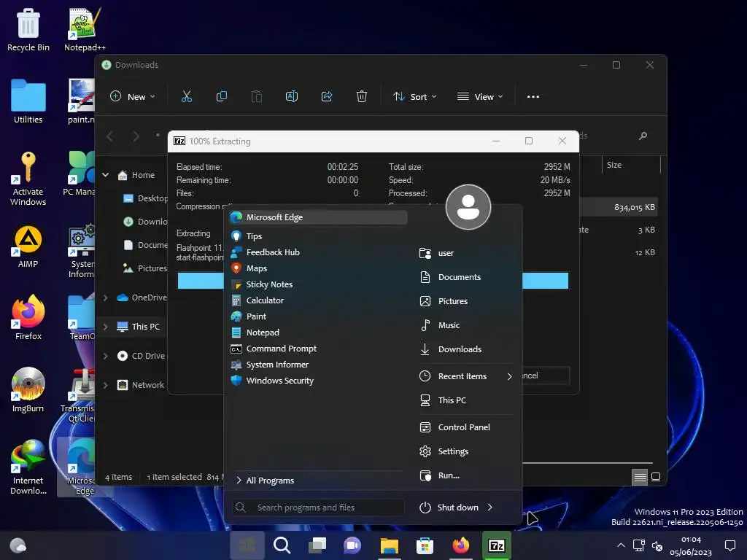Open Microsoft Edge from the start menu
The image size is (747, 560).
click(318, 217)
